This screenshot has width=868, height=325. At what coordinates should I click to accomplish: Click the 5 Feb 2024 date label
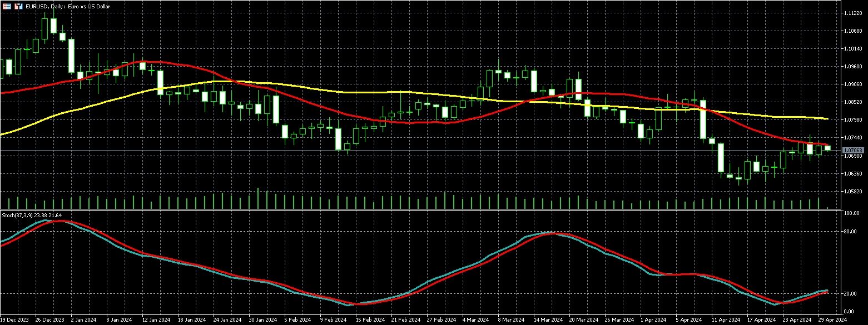point(298,320)
